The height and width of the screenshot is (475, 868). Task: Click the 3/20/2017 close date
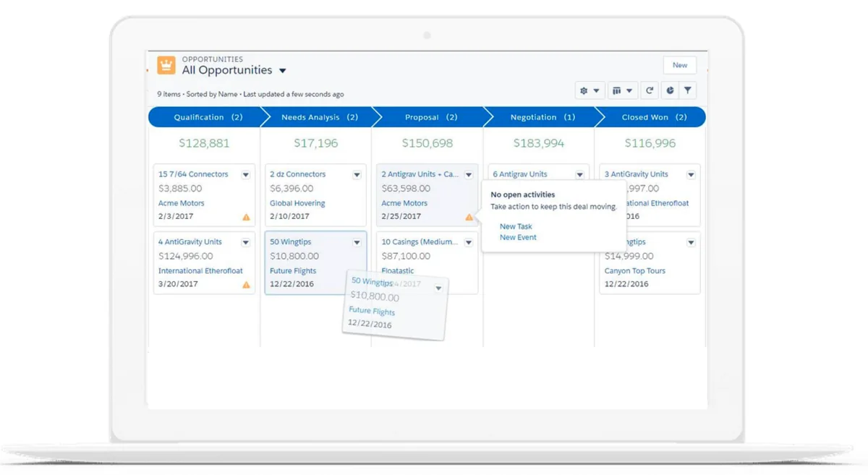[x=178, y=284]
